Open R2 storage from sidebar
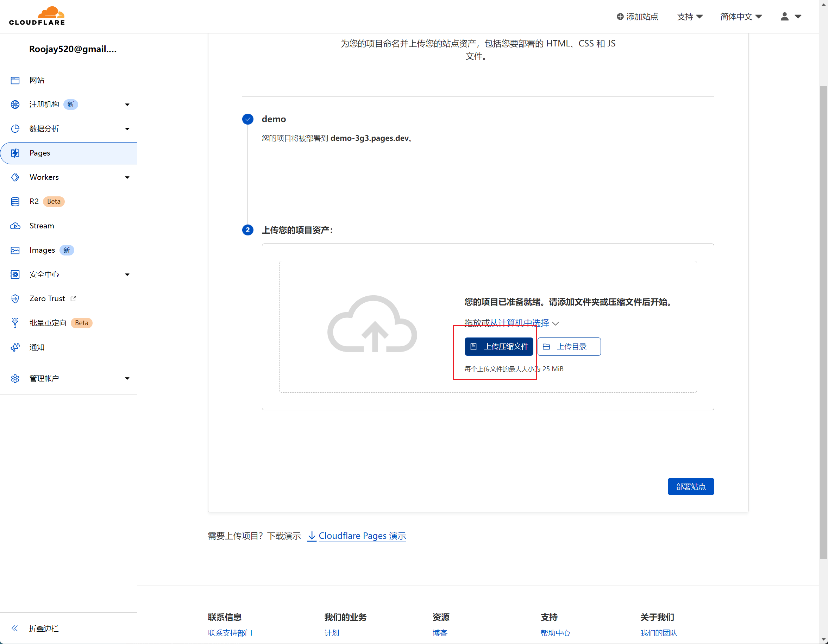The image size is (828, 644). (x=34, y=201)
